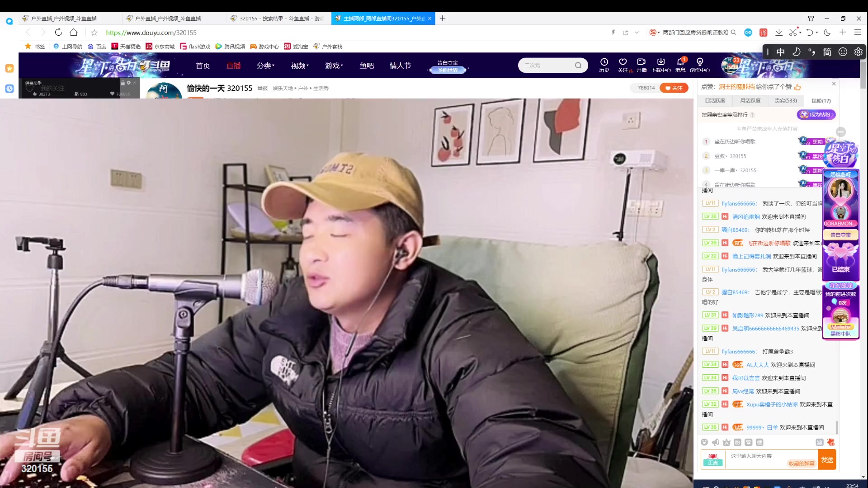
Task: Select the 首页 nav item
Action: click(203, 66)
